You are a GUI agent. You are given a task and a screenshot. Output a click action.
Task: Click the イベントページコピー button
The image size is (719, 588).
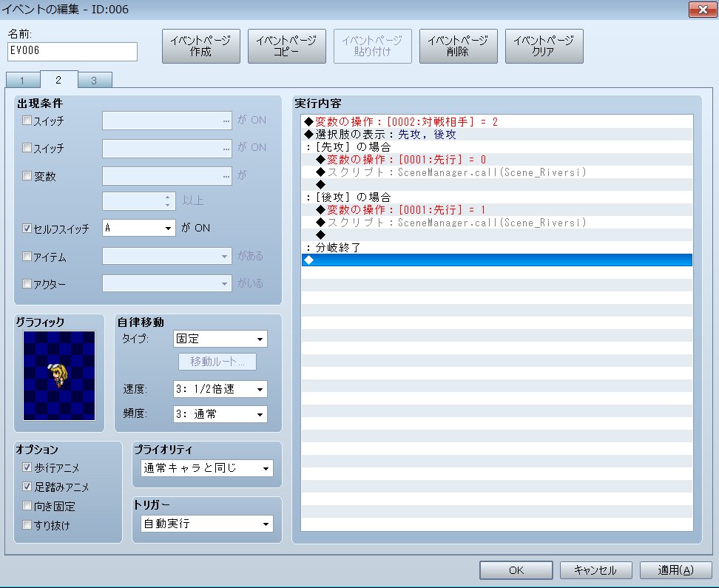coord(287,46)
